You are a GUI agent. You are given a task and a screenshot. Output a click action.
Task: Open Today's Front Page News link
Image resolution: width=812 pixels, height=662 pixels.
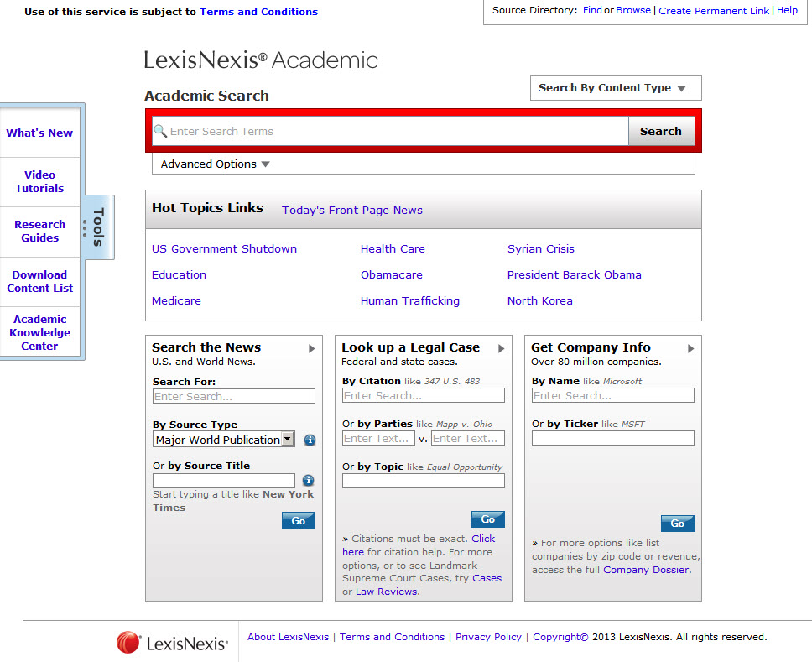click(352, 211)
